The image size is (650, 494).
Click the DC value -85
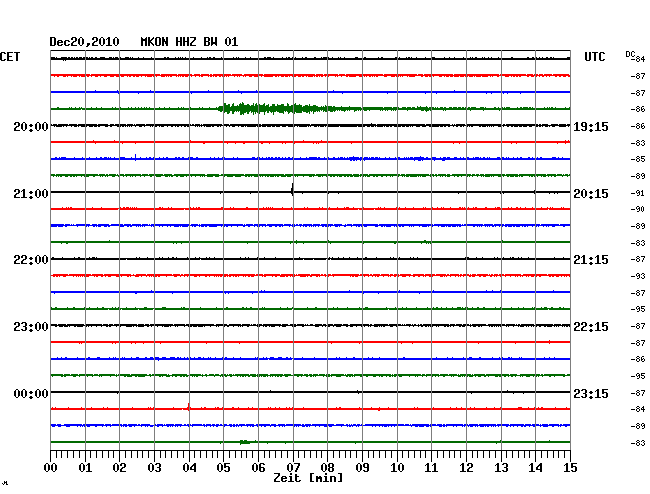(x=638, y=159)
